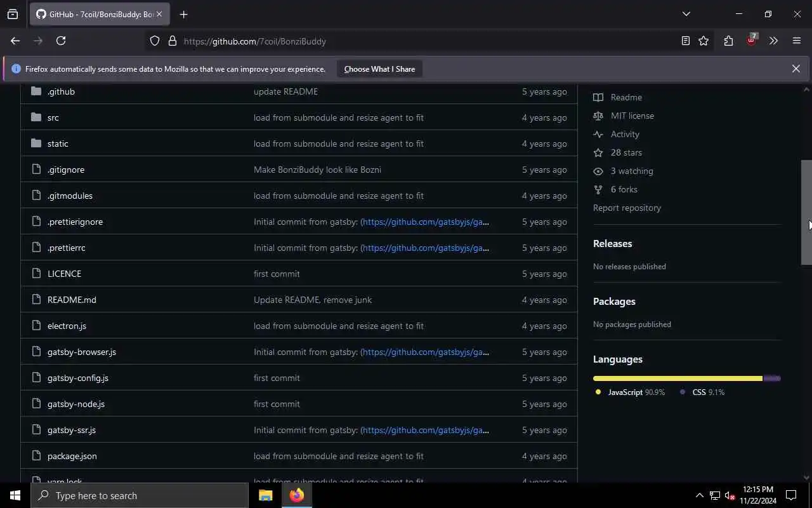Click the purple CSS language bar segment

pyautogui.click(x=772, y=378)
